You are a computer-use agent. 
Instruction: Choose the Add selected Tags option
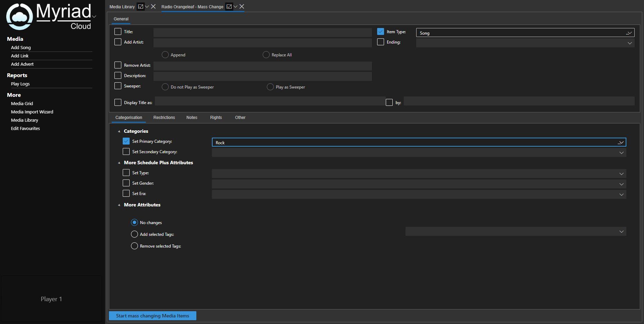click(134, 234)
